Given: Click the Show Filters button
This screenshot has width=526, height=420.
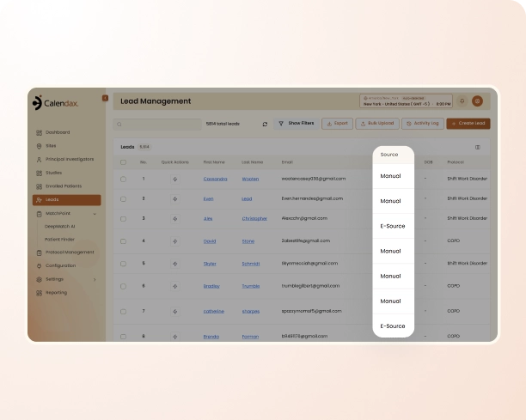Looking at the screenshot, I should coord(296,124).
